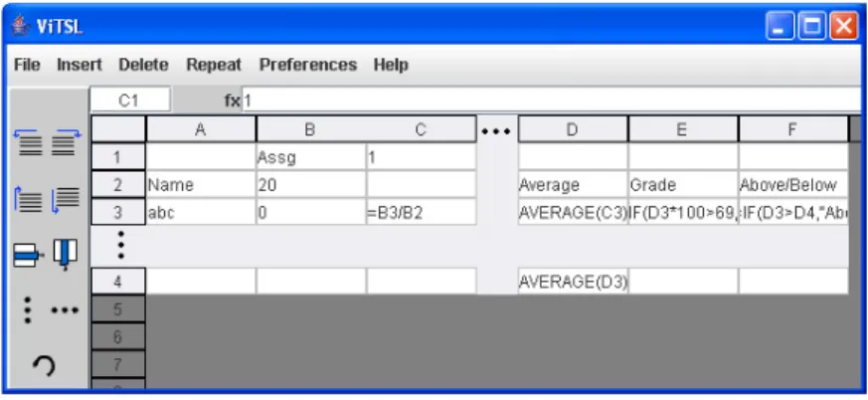Select row header 3
The height and width of the screenshot is (400, 868).
(x=117, y=212)
